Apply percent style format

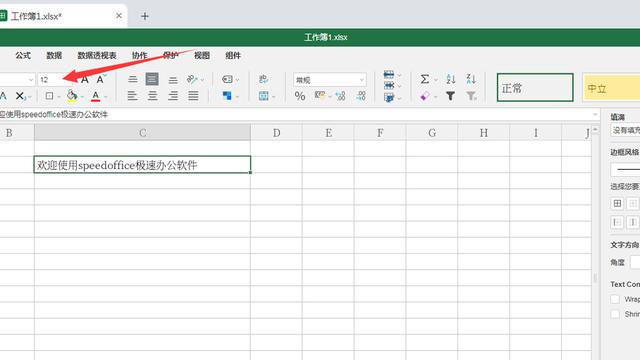click(300, 96)
